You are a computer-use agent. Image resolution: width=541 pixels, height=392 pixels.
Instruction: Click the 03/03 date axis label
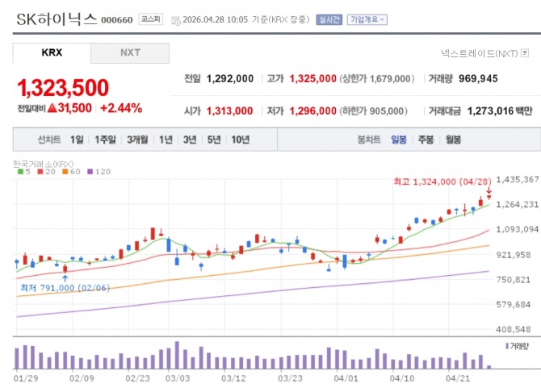[178, 378]
